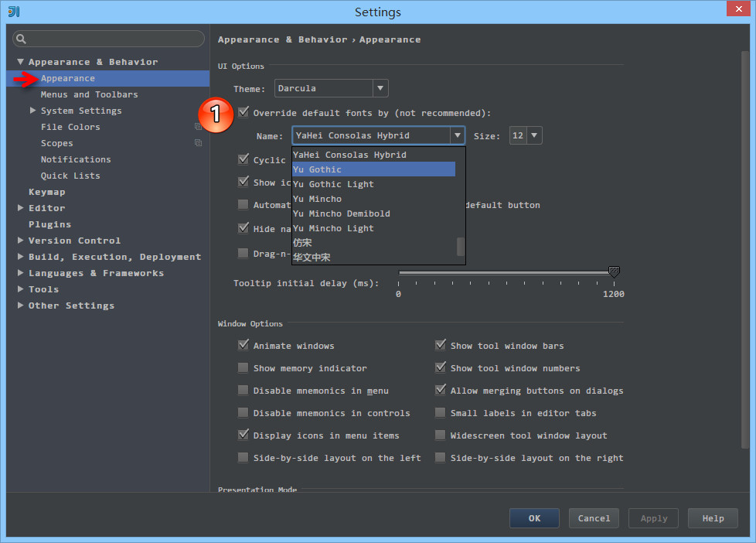756x543 pixels.
Task: Expand the Version Control section
Action: (x=20, y=240)
